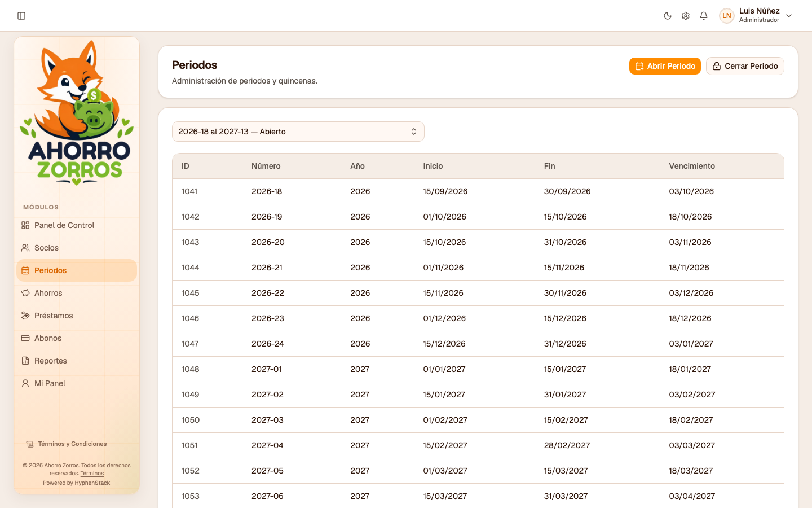The width and height of the screenshot is (812, 508).
Task: Click the Número column header
Action: 266,166
